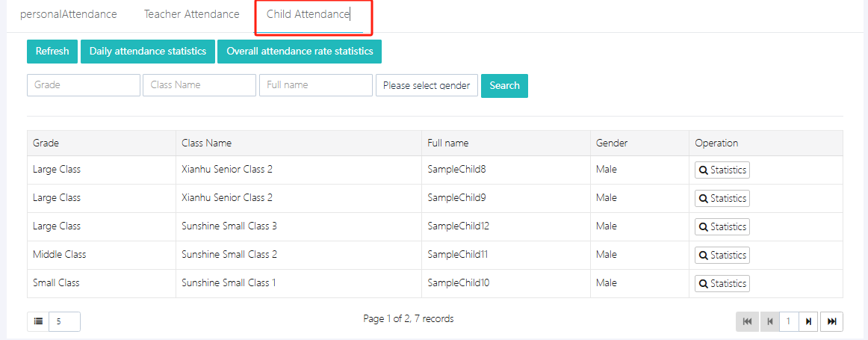Open Daily attendance statistics
This screenshot has height=340, width=868.
[148, 52]
